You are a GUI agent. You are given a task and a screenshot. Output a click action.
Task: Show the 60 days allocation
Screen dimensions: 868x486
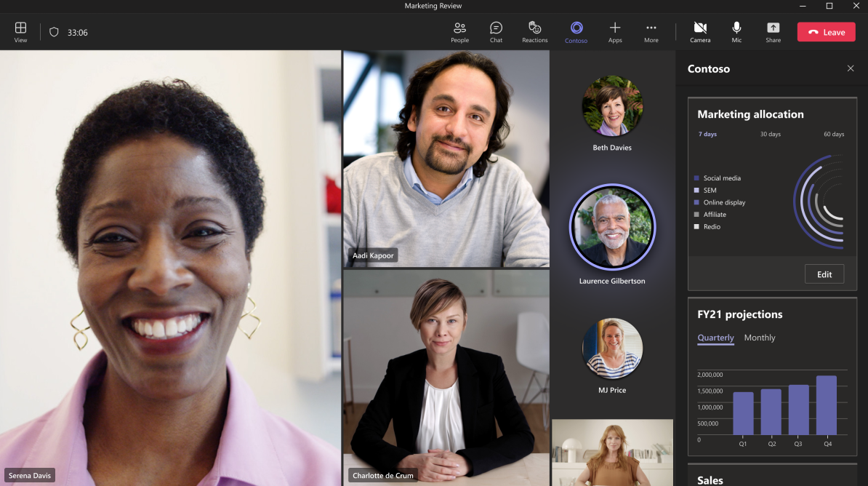click(833, 134)
